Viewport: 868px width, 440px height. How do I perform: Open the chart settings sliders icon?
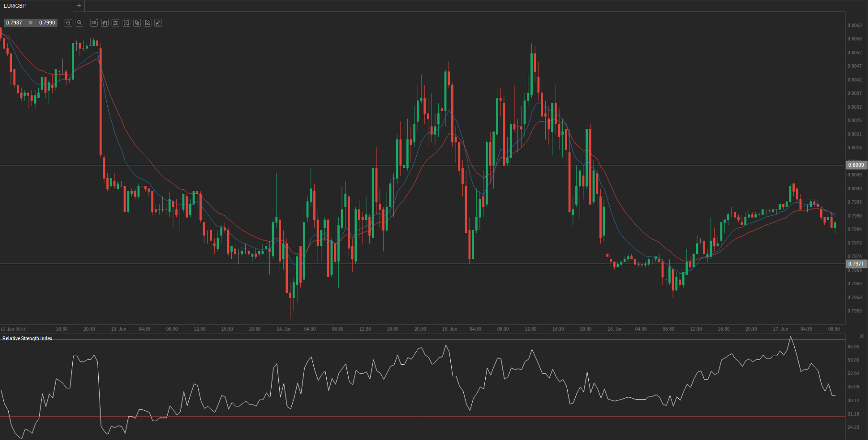tap(115, 23)
